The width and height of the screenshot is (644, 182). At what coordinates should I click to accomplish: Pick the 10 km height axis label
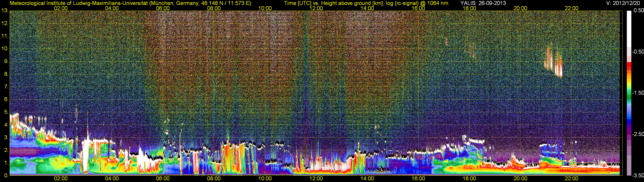5,49
